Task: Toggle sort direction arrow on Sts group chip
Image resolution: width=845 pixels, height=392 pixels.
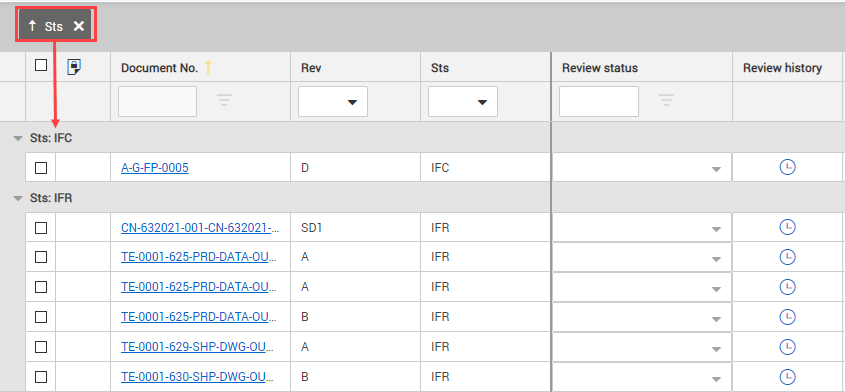Action: point(32,26)
